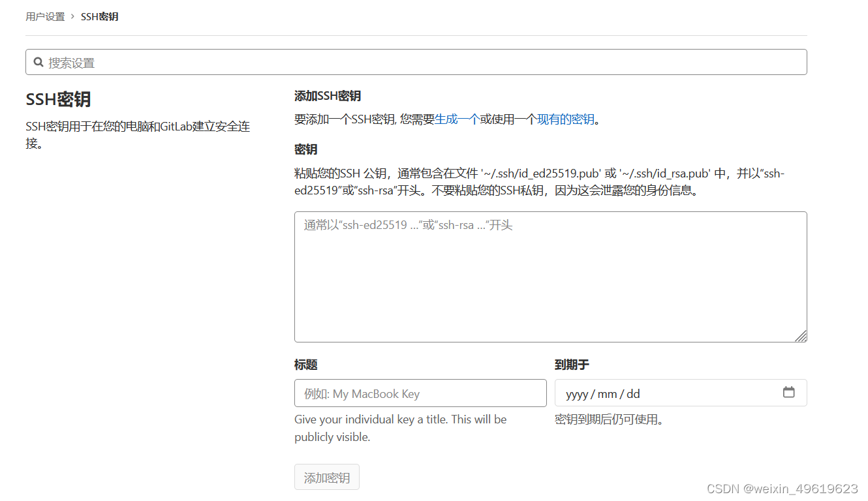Image resolution: width=868 pixels, height=501 pixels.
Task: Click the 标题 field label
Action: pos(306,365)
